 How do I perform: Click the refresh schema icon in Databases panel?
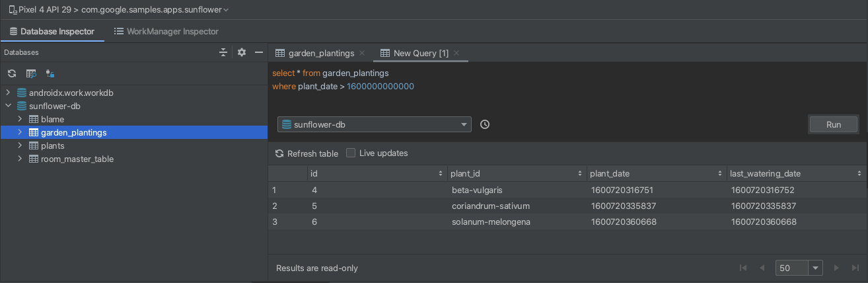point(11,73)
